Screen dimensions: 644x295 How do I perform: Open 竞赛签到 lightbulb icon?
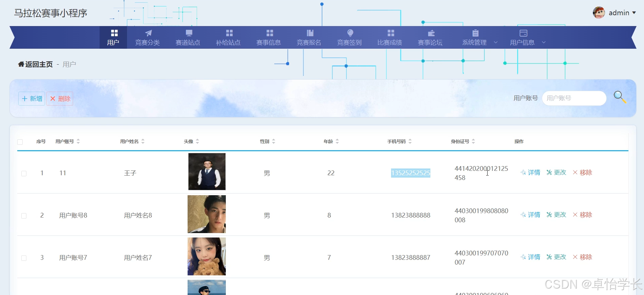pos(350,33)
